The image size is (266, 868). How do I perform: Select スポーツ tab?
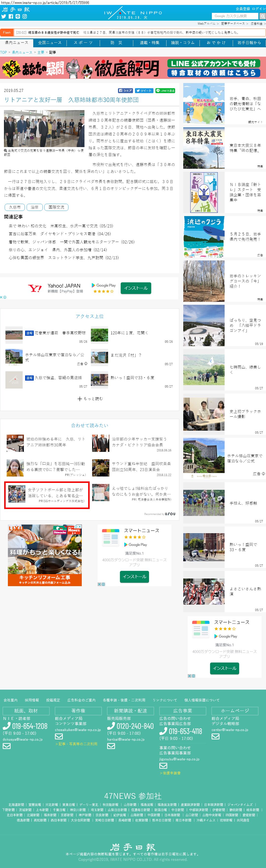pyautogui.click(x=83, y=43)
